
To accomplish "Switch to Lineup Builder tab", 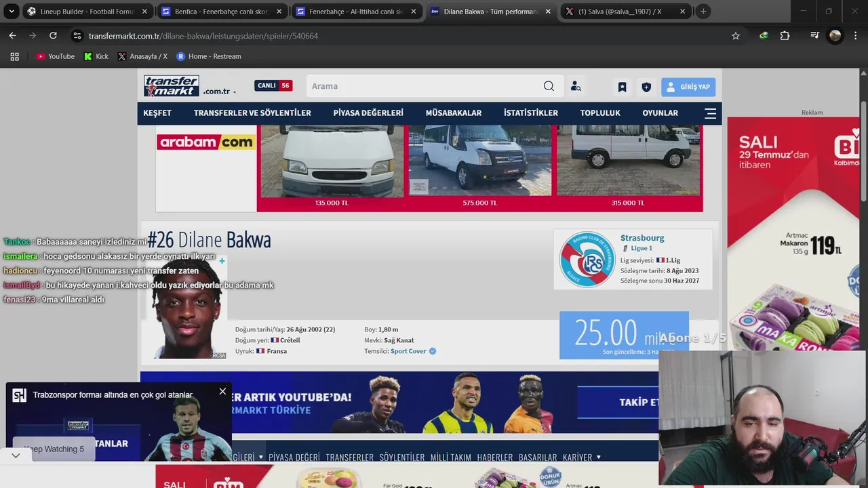I will click(87, 12).
